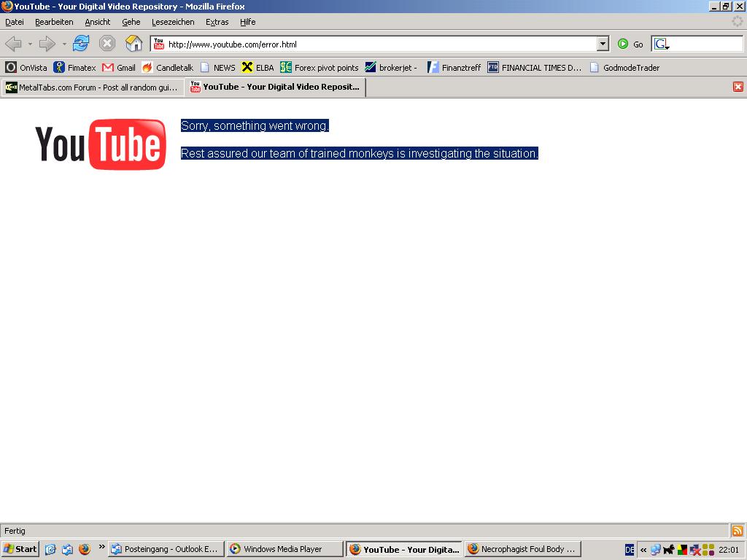Open the GodmodeTrader bookmark

tap(624, 68)
